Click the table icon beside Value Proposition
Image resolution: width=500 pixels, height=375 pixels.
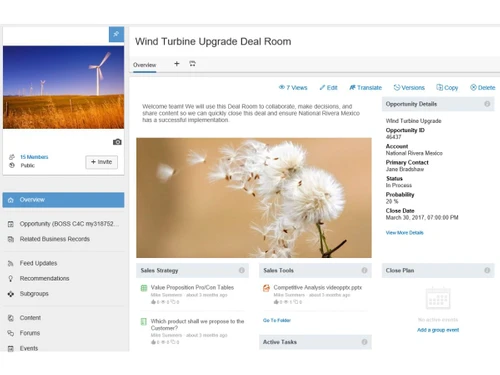[144, 288]
